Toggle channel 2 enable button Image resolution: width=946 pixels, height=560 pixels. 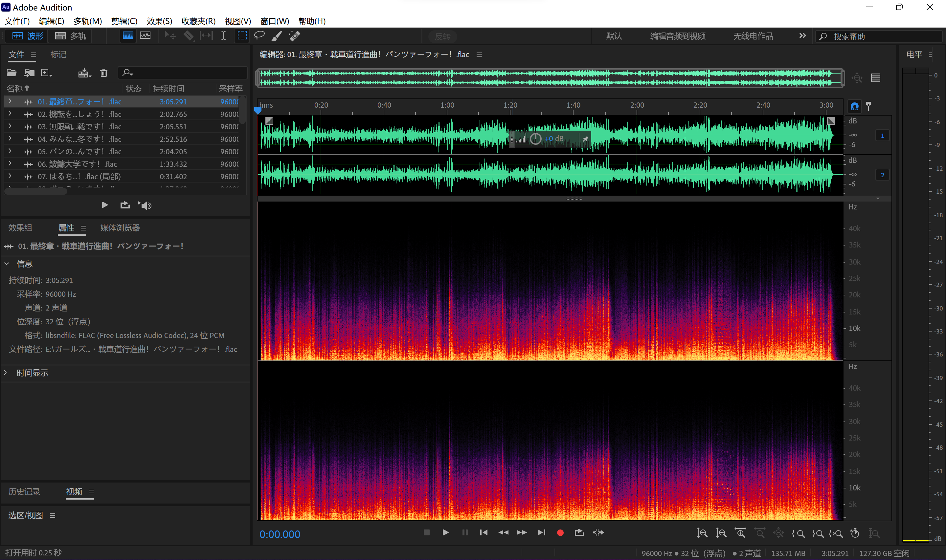tap(882, 175)
